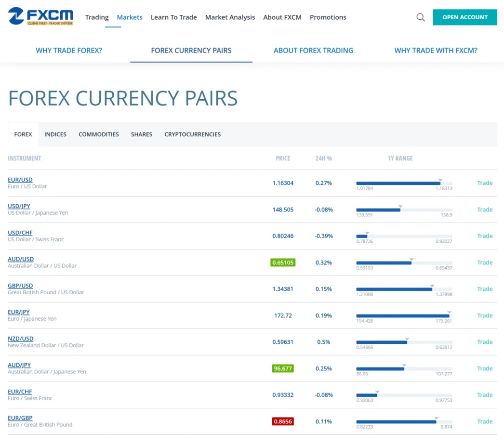504x445 pixels.
Task: Switch to the CRYPTOCURRENCIES tab
Action: point(193,134)
